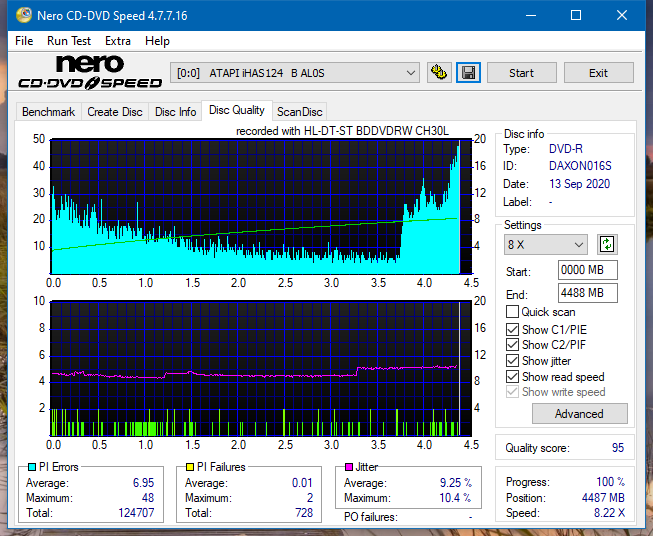Open the drive options icon with tools
The image size is (653, 536).
pos(439,73)
